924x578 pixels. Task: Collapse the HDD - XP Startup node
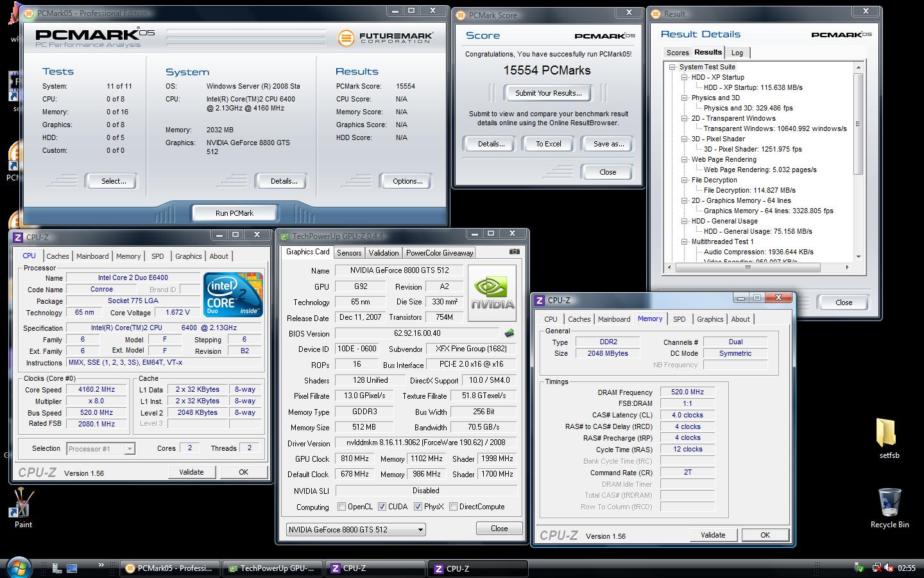pyautogui.click(x=685, y=77)
